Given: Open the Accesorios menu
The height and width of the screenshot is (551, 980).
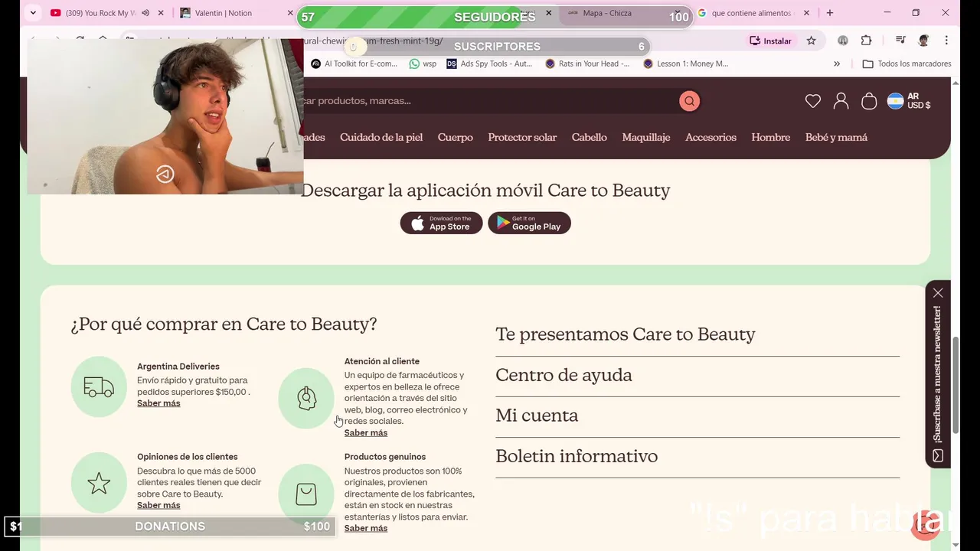Looking at the screenshot, I should (x=710, y=137).
